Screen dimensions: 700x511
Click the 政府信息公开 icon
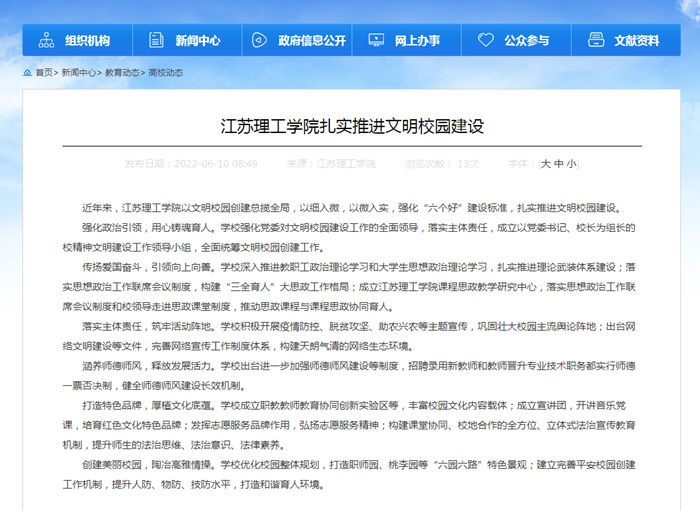259,41
